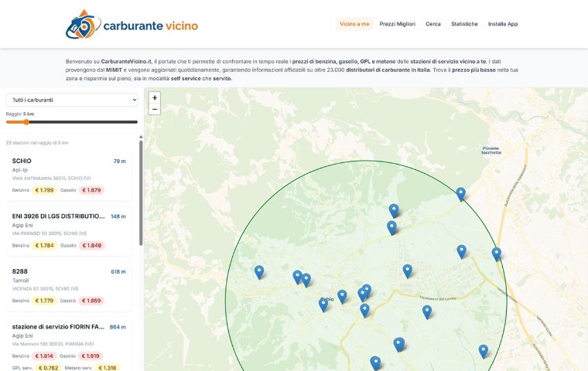Screen dimensions: 588x371
Task: Select the westernmost station marker on the map
Action: point(259,272)
